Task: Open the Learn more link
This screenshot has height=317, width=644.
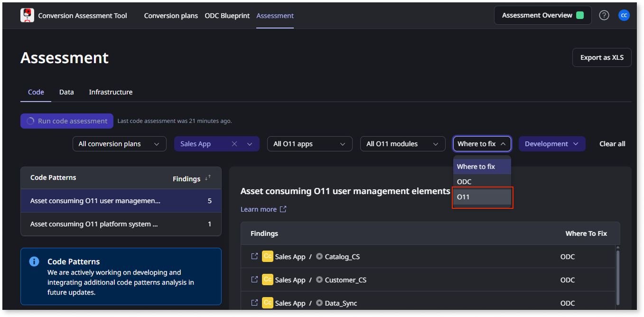Action: pos(259,209)
